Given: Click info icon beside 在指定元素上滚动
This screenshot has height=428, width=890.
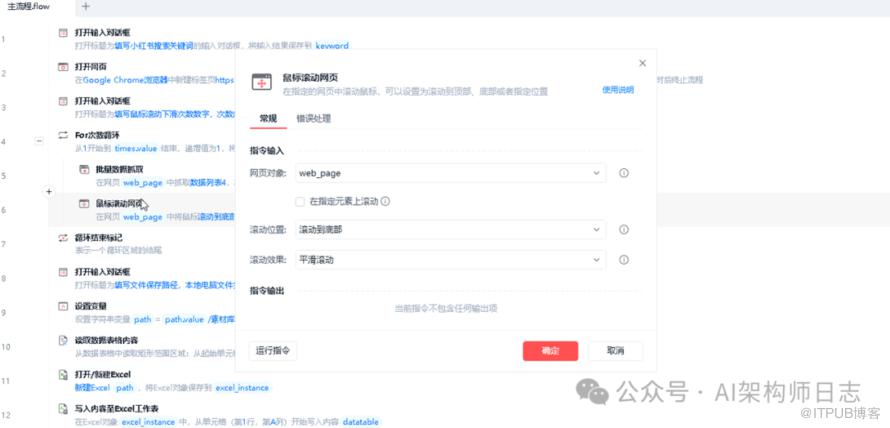Looking at the screenshot, I should (x=385, y=201).
